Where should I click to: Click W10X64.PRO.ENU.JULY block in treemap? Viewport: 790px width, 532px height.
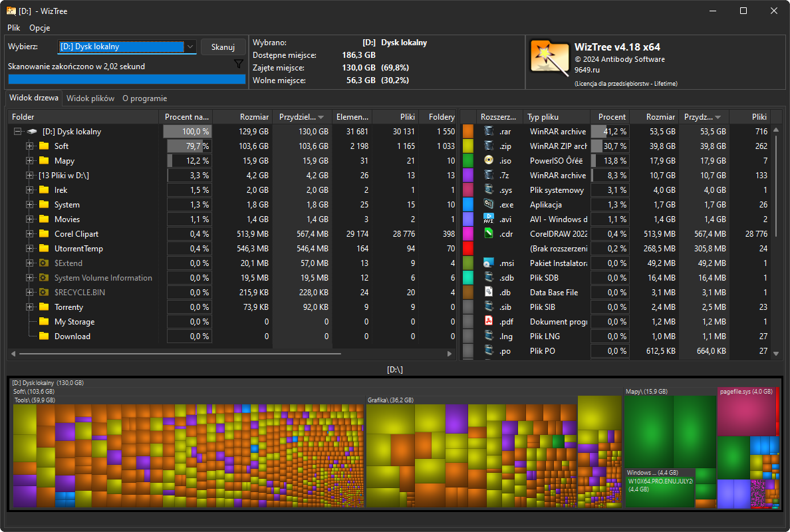point(660,492)
